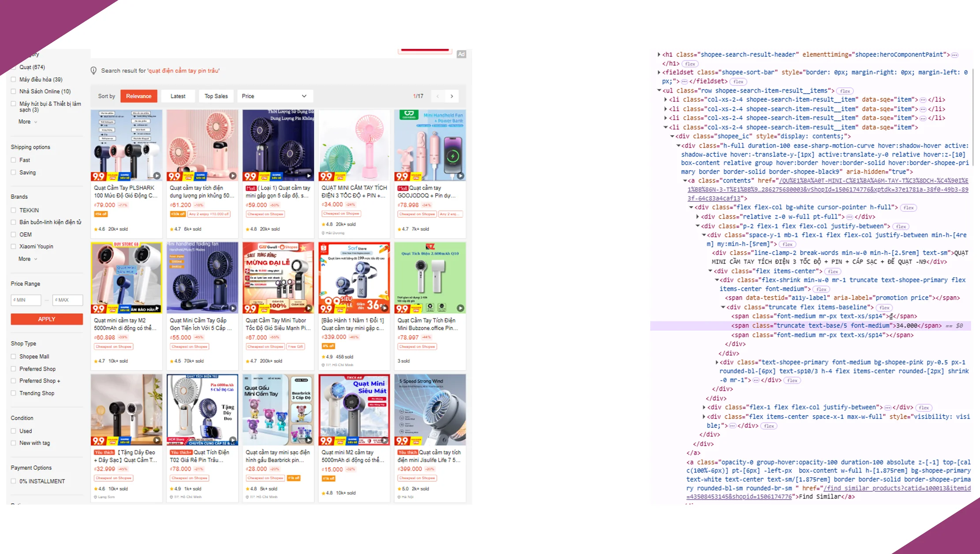Click the next page arrow in sort bar

[452, 96]
